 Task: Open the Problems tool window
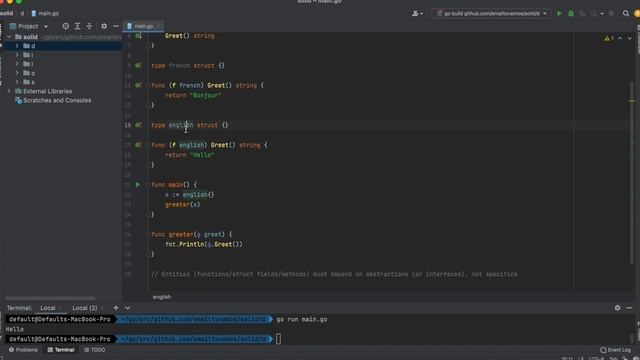coord(23,350)
